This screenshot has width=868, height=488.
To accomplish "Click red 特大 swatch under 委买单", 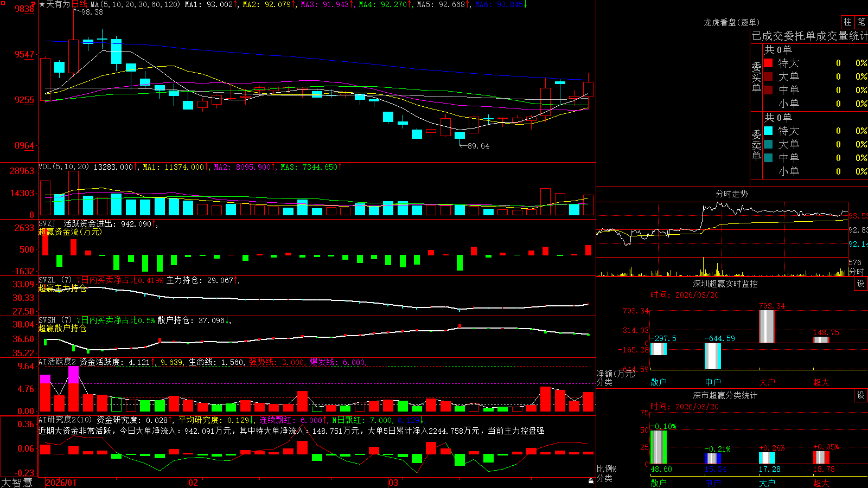I will click(768, 63).
